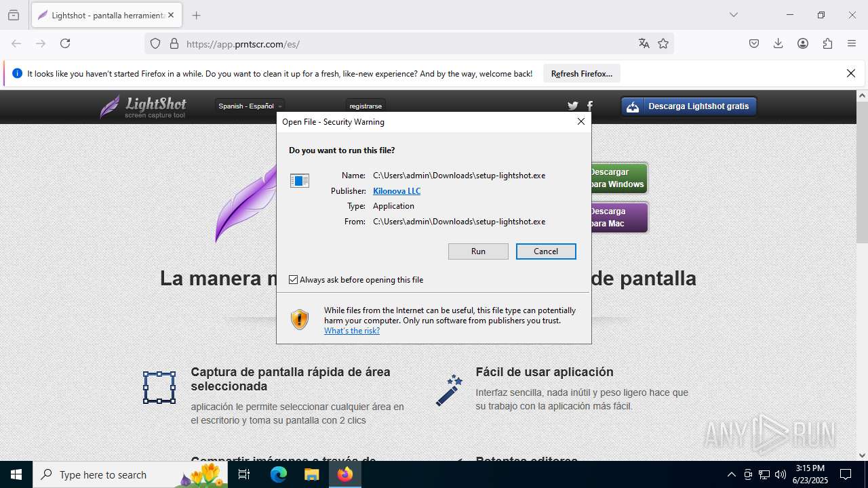Open the extensions puzzle icon
The image size is (868, 488).
point(827,43)
